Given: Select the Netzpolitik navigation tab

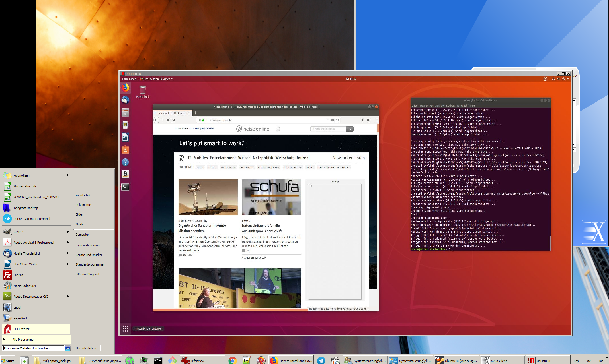Looking at the screenshot, I should (263, 158).
